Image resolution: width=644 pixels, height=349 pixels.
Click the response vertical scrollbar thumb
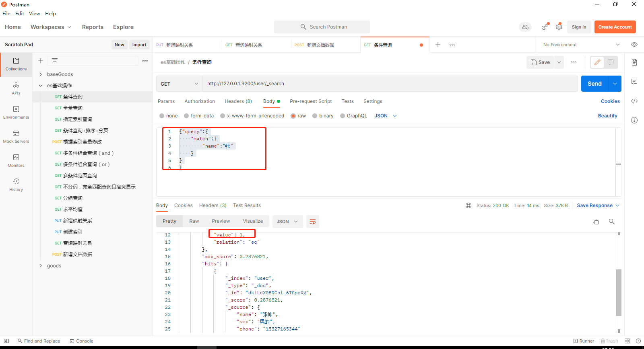619,293
